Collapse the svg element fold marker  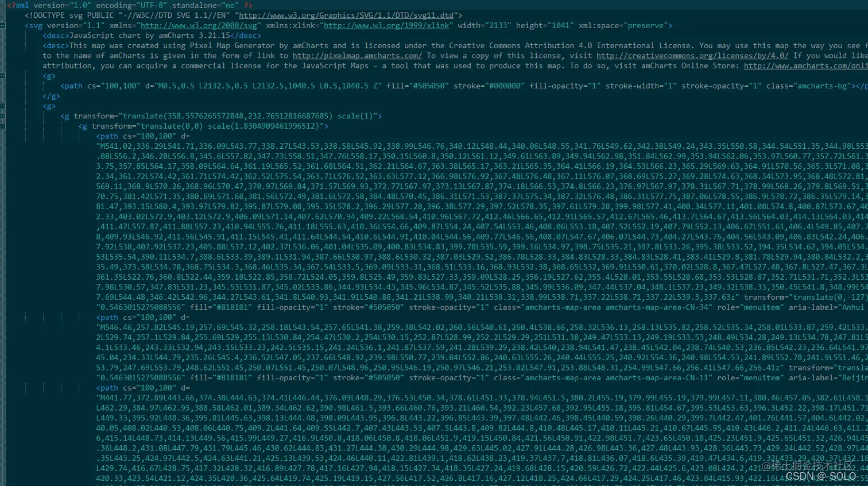[x=3, y=25]
